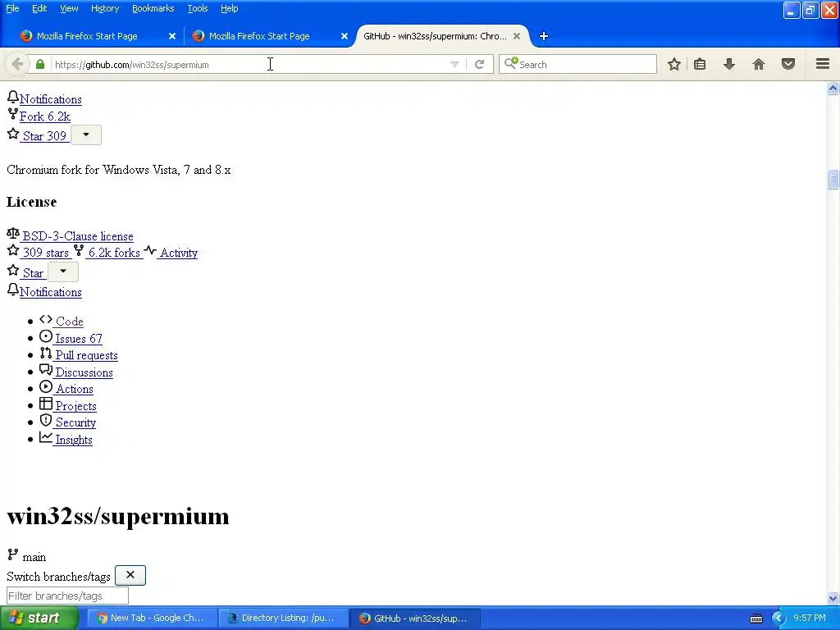Open the Edit menu
This screenshot has height=630, width=840.
coord(39,8)
